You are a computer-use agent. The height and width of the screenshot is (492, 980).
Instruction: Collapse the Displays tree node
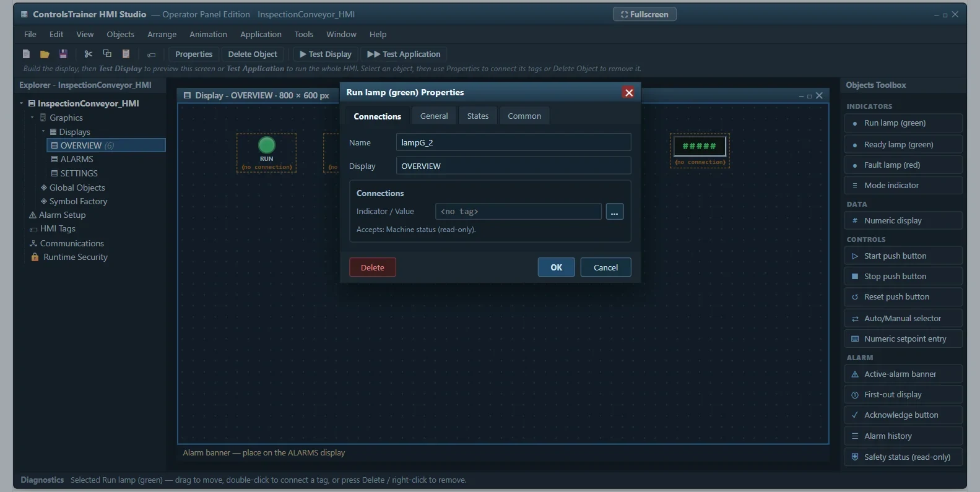pos(43,132)
